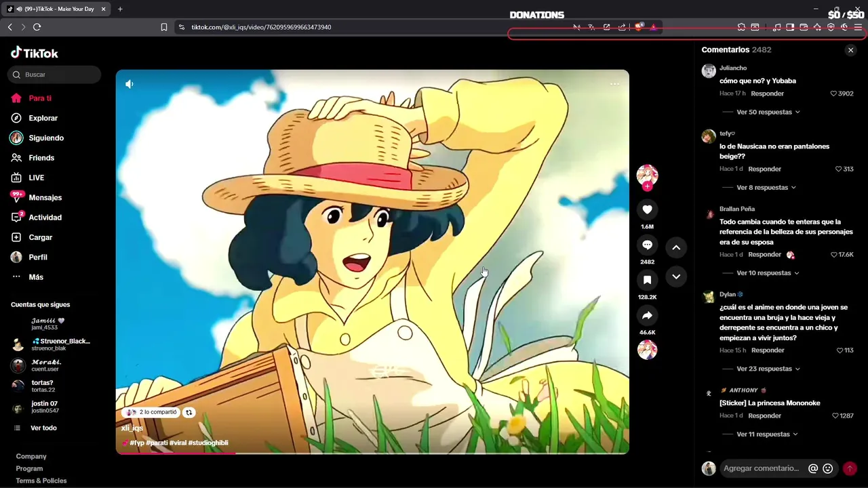Close the Comentarios panel

[850, 50]
